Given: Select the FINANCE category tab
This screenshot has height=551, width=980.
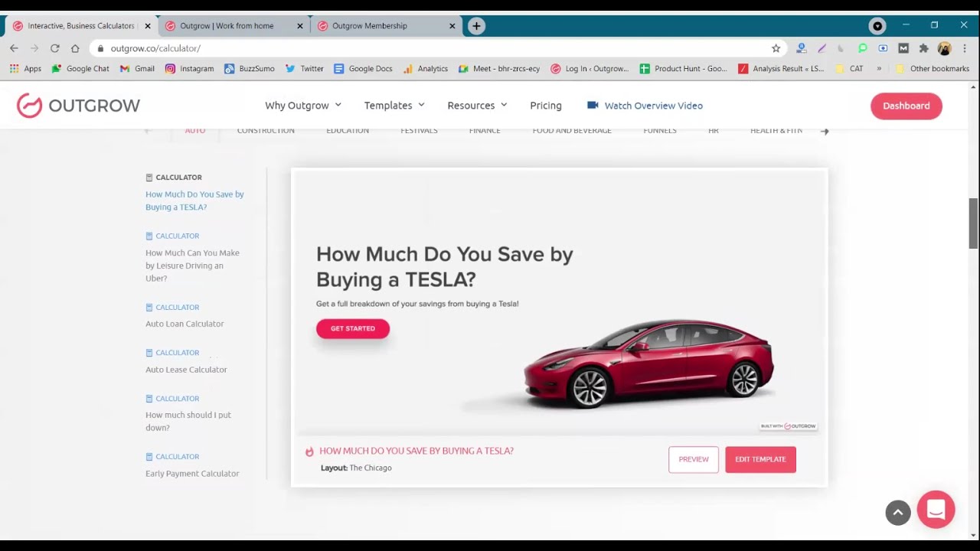Looking at the screenshot, I should (485, 131).
